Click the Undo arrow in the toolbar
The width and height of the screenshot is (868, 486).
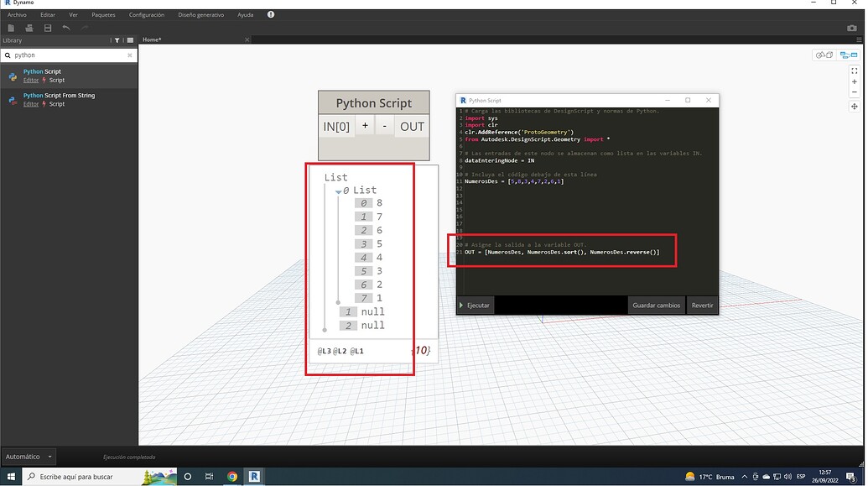(67, 27)
